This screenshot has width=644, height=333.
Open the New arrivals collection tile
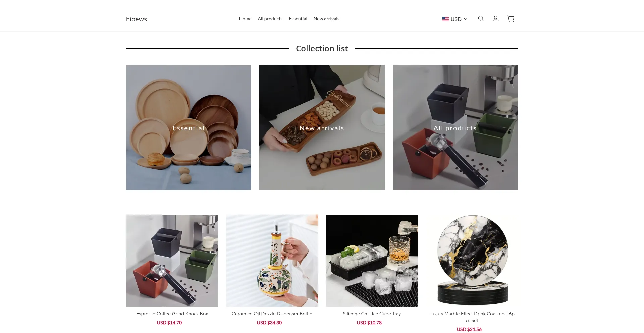tap(322, 128)
